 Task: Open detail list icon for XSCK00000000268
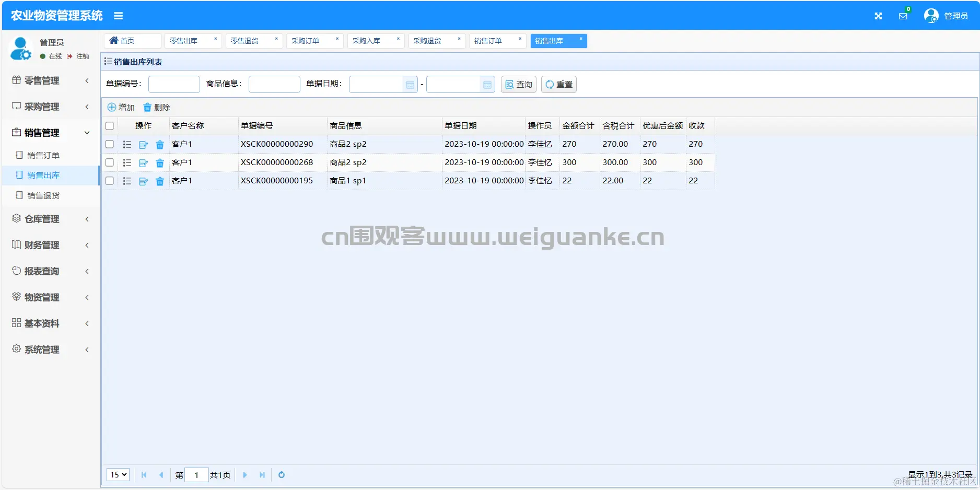127,163
